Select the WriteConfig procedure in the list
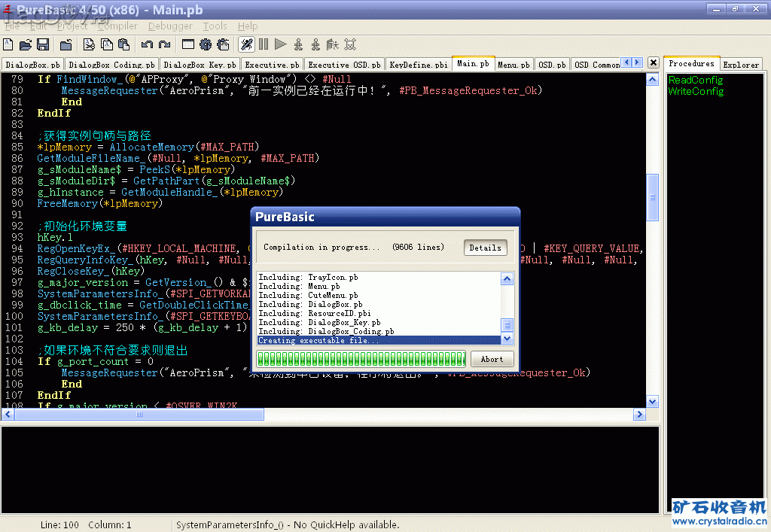 click(x=696, y=91)
